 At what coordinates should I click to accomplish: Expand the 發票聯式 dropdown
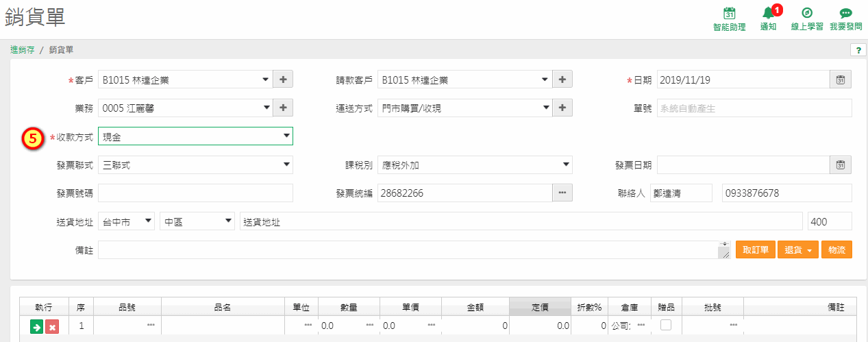coord(195,165)
